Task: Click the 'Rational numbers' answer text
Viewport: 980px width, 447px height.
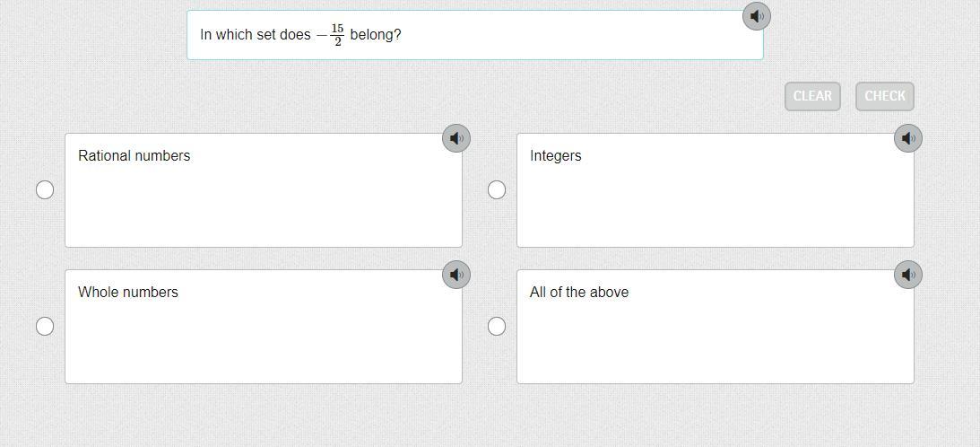Action: [134, 156]
